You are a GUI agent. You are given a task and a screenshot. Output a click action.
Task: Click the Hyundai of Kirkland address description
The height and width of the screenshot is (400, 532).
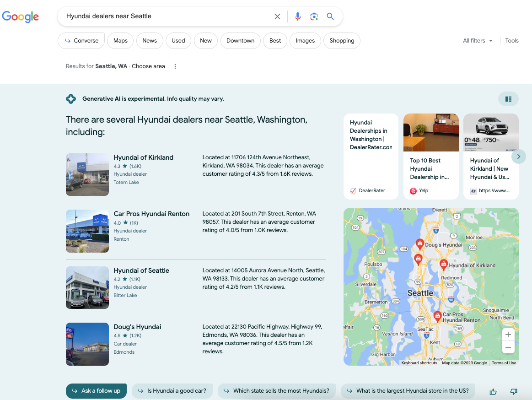point(263,166)
